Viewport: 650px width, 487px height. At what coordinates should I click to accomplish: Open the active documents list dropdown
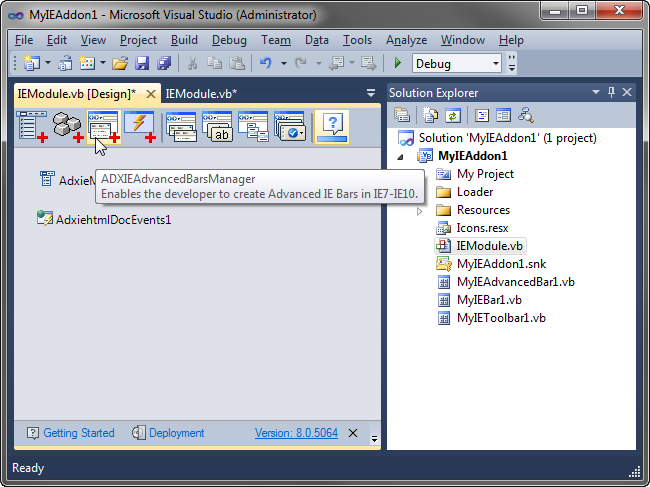(x=371, y=93)
